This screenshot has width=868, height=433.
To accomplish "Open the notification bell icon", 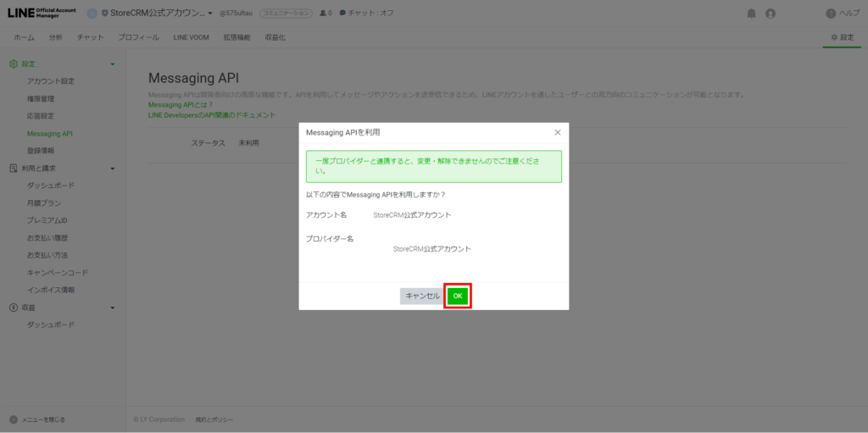I will [x=751, y=14].
